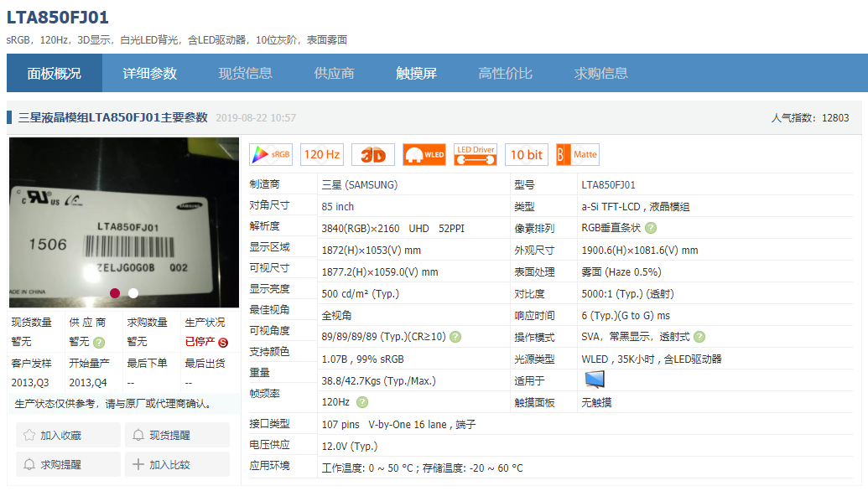
Task: Select the red carousel dot under the photo
Action: coord(117,294)
